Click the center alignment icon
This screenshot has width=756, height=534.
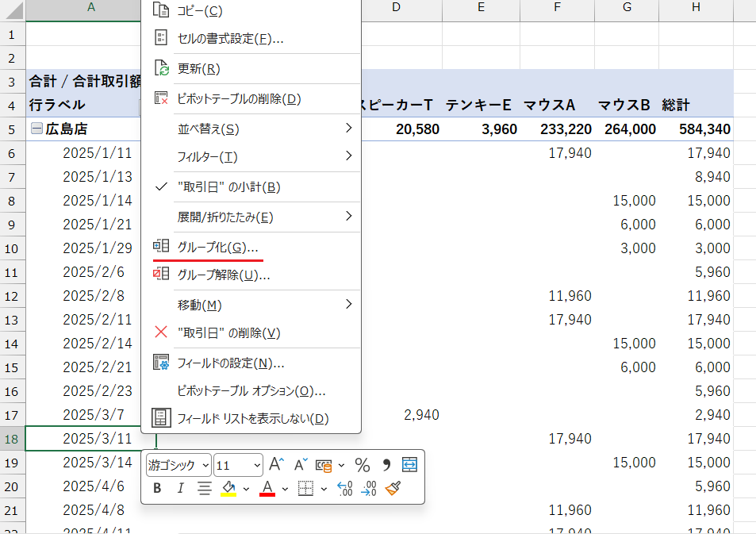pos(204,489)
